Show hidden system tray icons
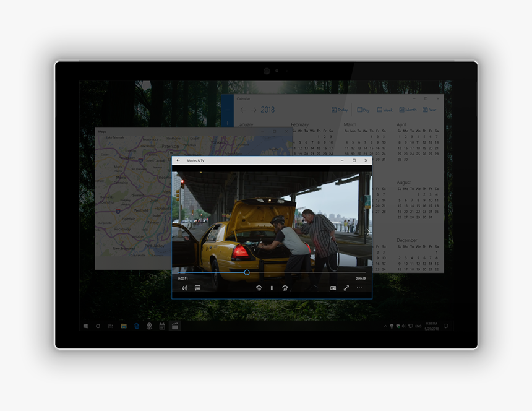This screenshot has width=532, height=411. point(385,326)
